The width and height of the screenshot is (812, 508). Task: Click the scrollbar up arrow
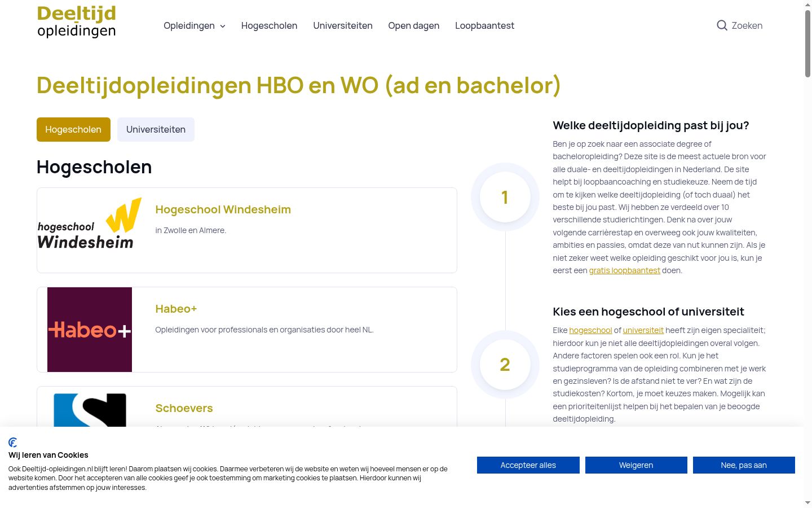click(x=807, y=4)
